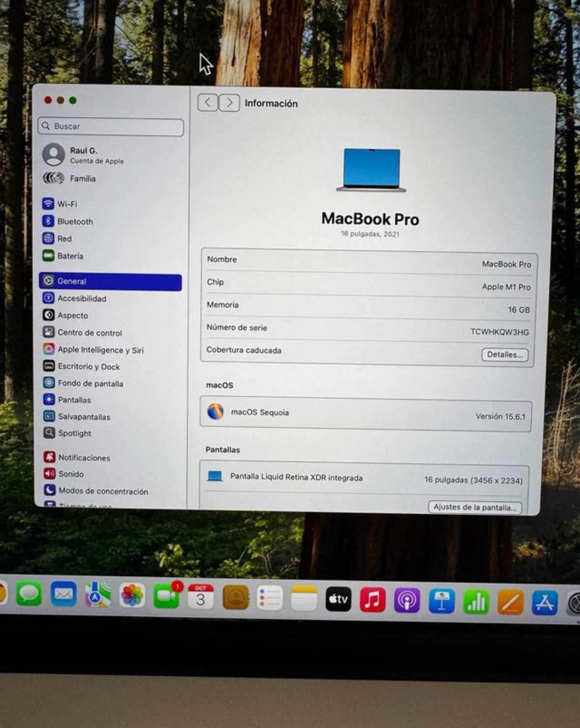Open the macOS Sequoia version row
This screenshot has width=580, height=728.
click(366, 414)
